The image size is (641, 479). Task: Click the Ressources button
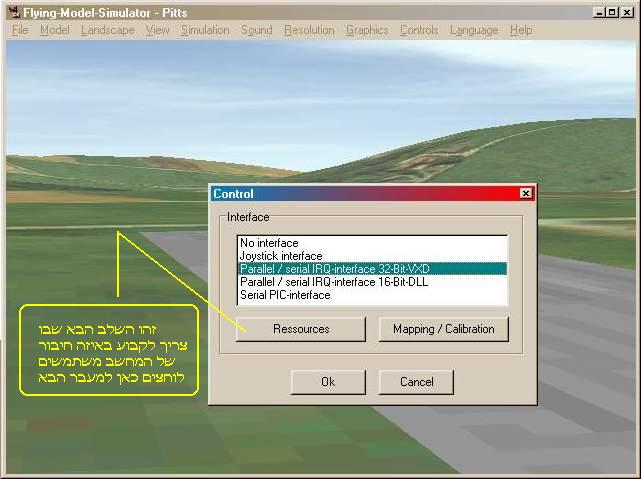click(x=301, y=329)
